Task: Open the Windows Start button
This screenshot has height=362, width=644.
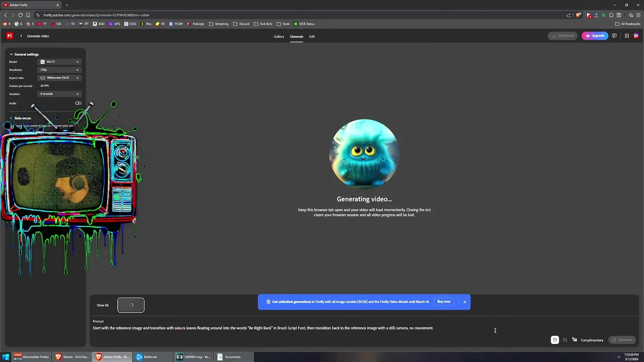Action: (x=6, y=357)
